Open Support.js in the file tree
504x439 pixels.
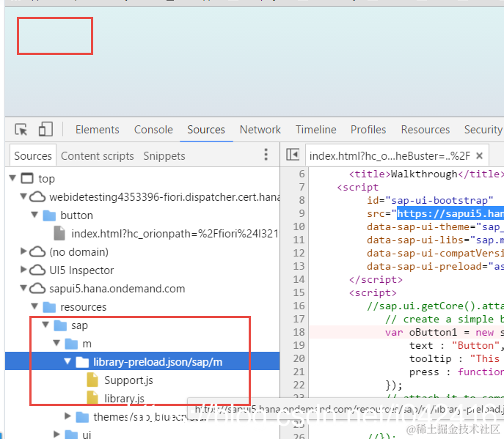click(x=128, y=380)
